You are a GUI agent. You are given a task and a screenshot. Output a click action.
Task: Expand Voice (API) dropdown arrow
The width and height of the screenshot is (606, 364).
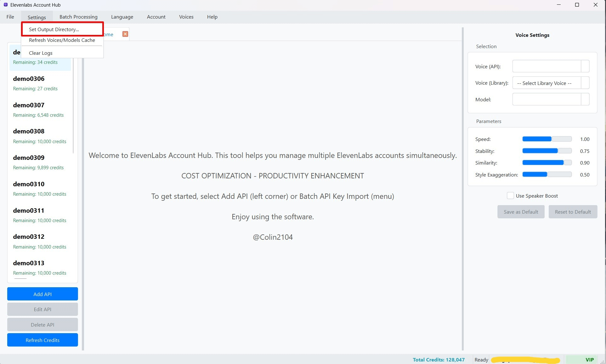tap(585, 66)
